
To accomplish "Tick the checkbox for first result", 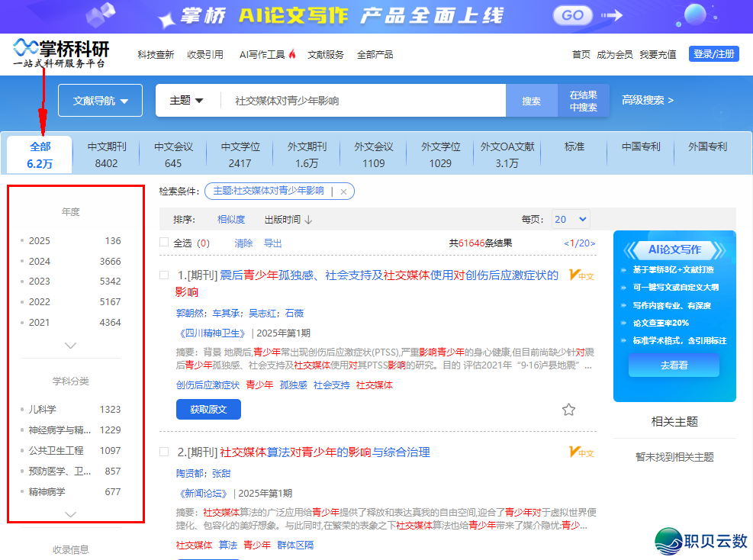I will [164, 275].
